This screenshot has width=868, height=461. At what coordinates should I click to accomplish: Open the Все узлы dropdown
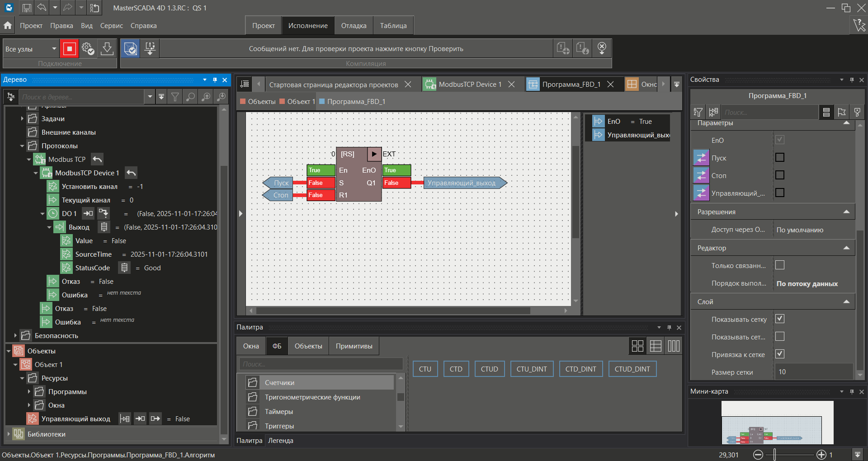tap(54, 49)
